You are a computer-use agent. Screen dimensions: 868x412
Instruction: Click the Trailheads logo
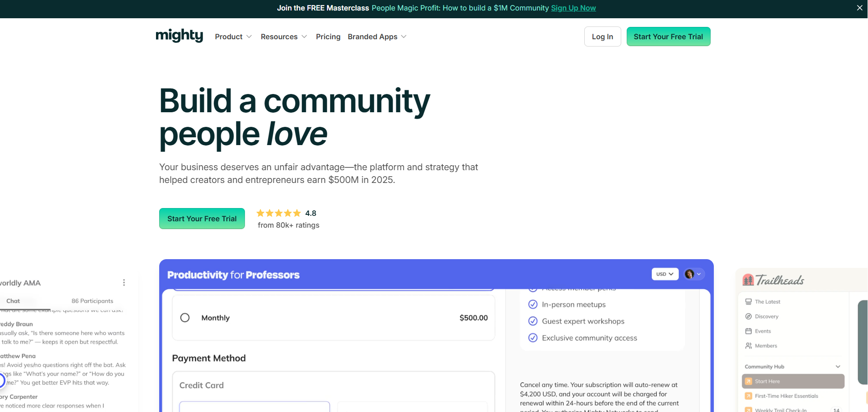[x=773, y=280]
